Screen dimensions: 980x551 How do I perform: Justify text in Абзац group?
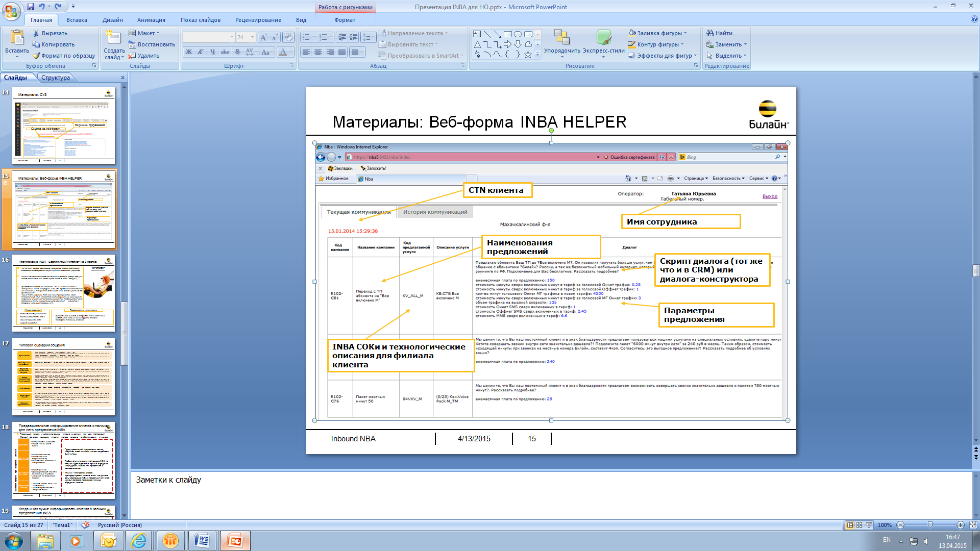[342, 52]
